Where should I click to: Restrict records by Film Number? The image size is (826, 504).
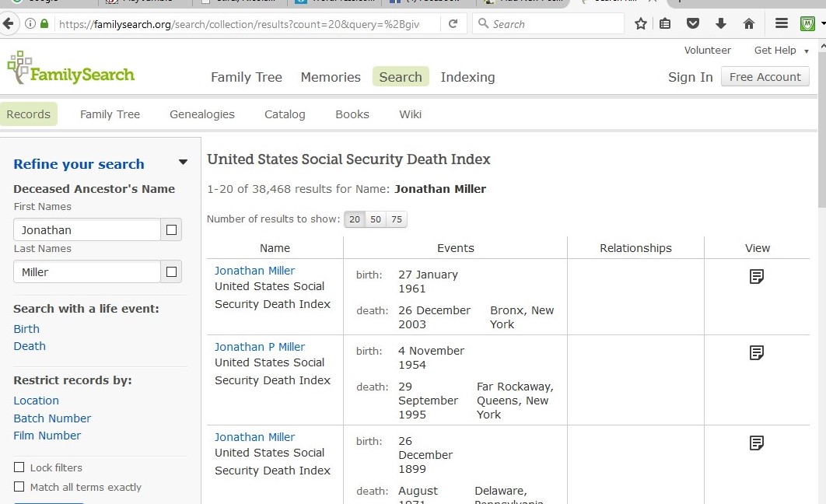[47, 436]
